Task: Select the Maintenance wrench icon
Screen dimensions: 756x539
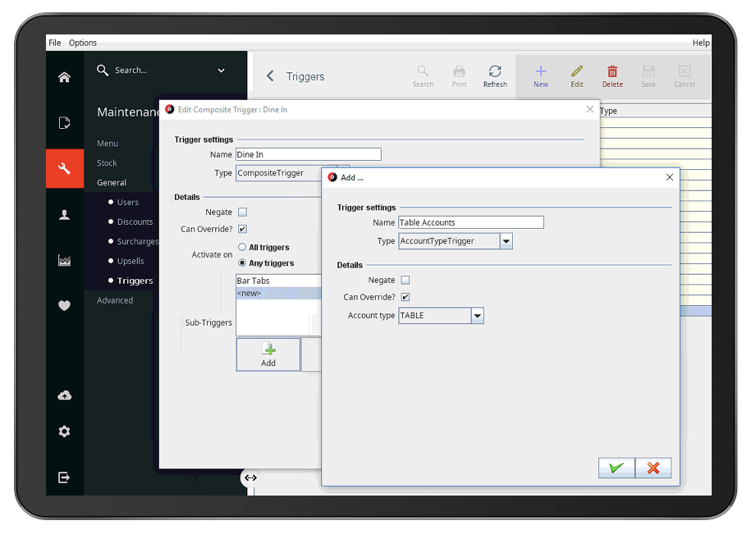Action: pos(65,168)
